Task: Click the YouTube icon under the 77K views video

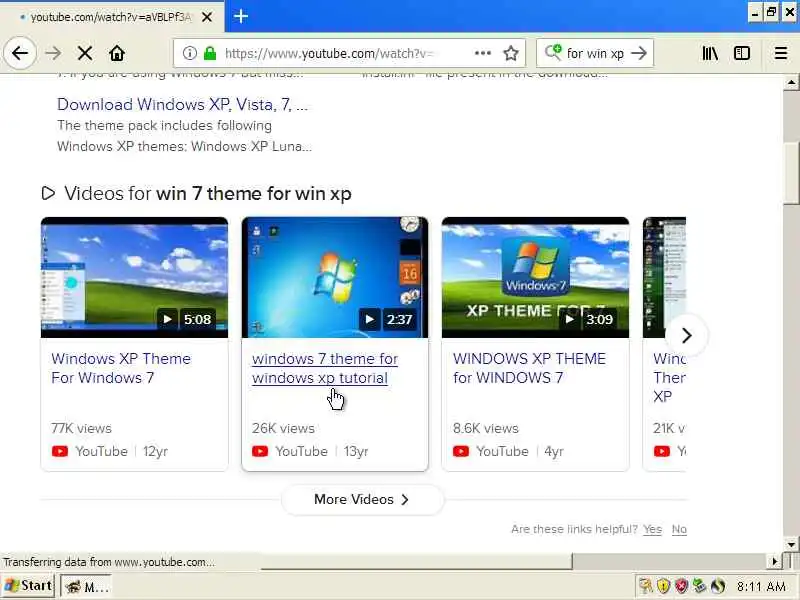Action: (60, 451)
